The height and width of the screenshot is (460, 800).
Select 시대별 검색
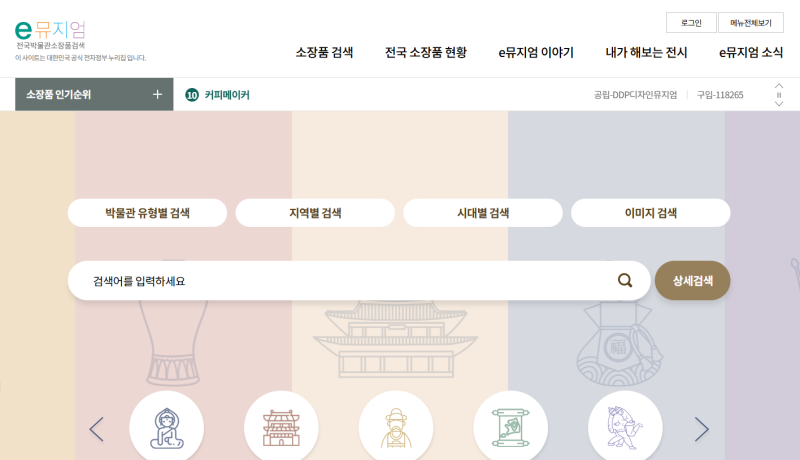(x=483, y=213)
